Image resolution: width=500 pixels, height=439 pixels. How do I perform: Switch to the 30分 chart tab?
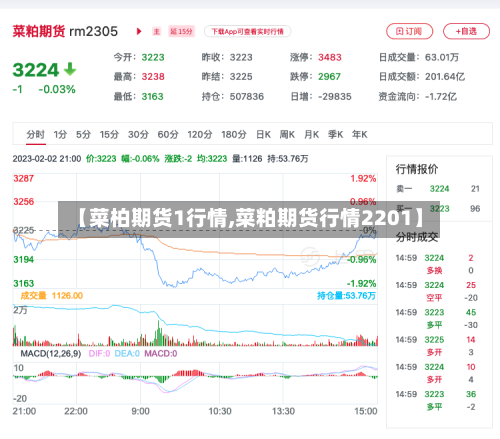[138, 135]
